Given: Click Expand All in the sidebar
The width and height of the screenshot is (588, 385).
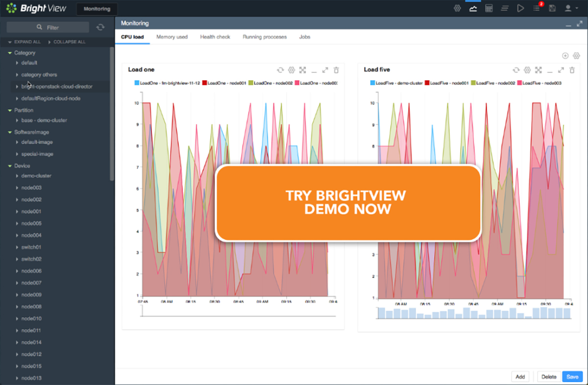Looking at the screenshot, I should [24, 42].
